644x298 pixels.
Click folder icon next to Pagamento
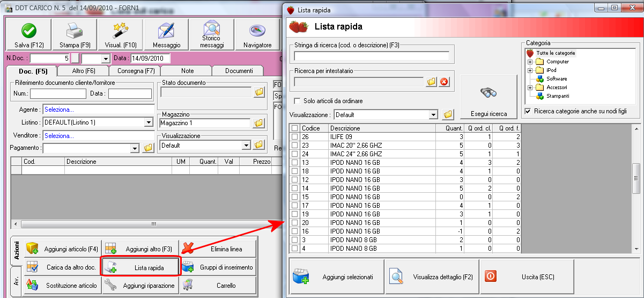pyautogui.click(x=149, y=148)
